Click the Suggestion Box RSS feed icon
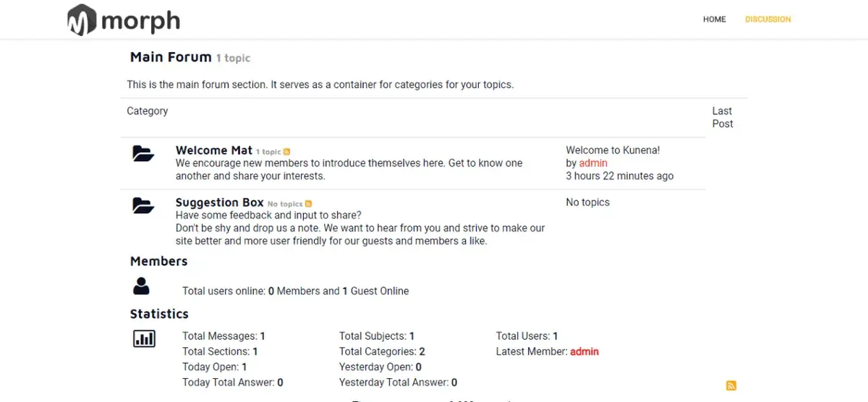 tap(309, 204)
